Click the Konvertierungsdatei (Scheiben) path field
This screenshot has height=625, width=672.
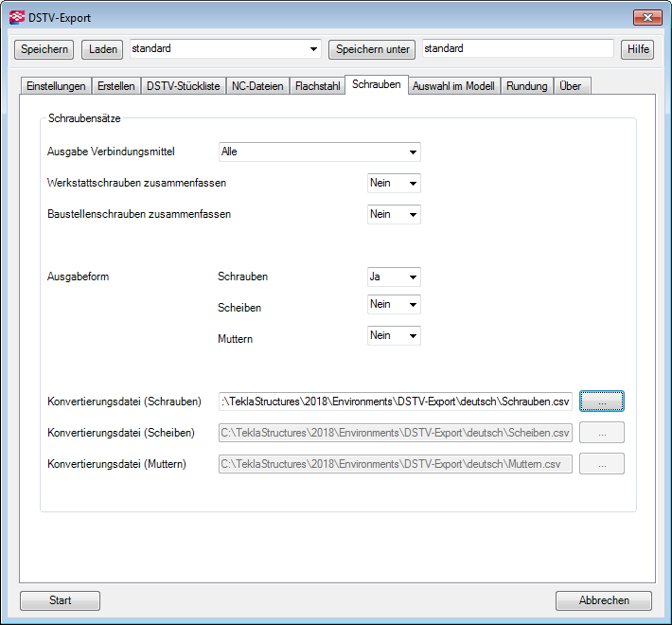(x=395, y=433)
